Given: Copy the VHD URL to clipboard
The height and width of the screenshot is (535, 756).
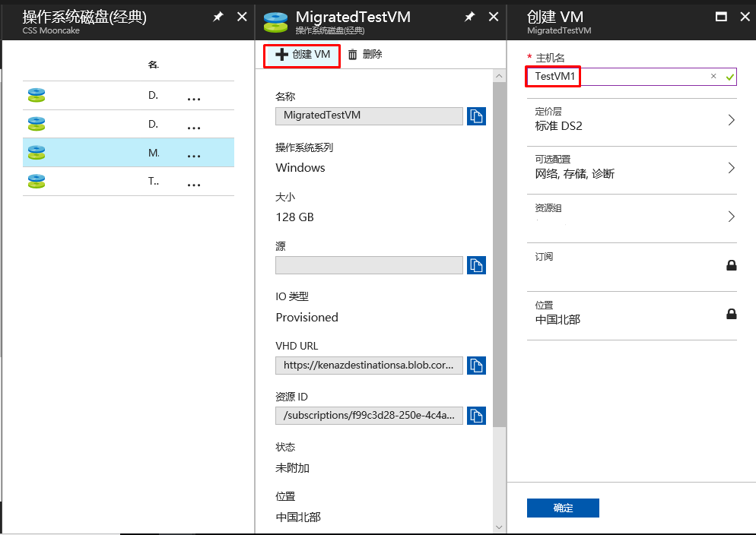Looking at the screenshot, I should coord(476,366).
